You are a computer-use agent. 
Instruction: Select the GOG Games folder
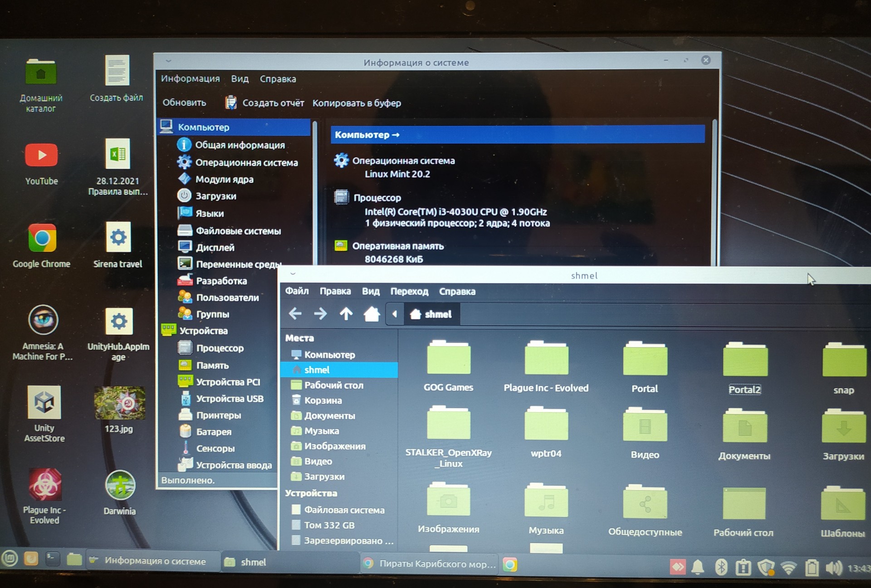coord(448,366)
